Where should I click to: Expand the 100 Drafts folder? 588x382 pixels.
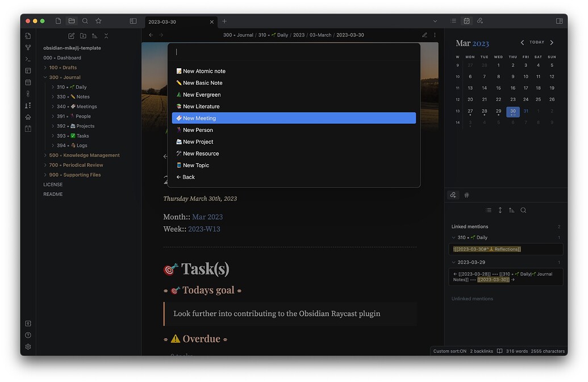coord(45,68)
